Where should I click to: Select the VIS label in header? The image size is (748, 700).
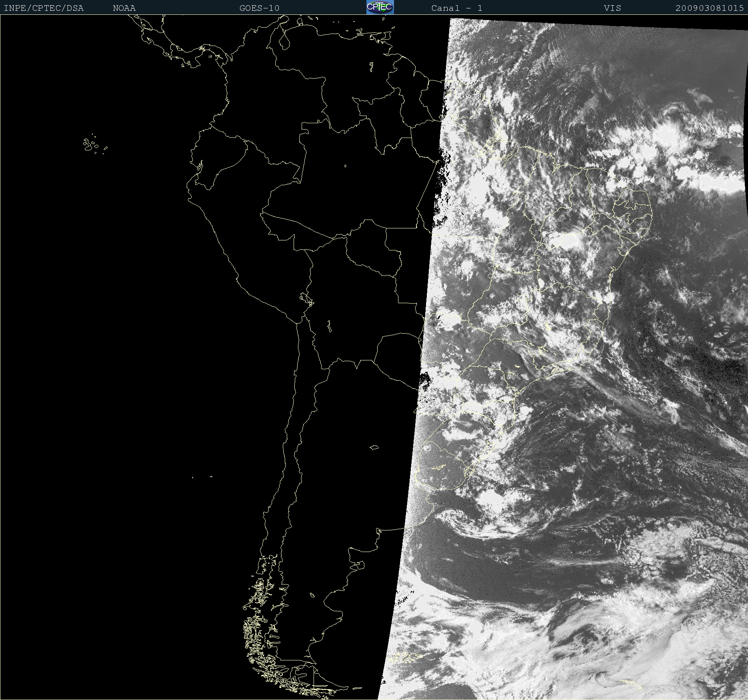[x=612, y=8]
